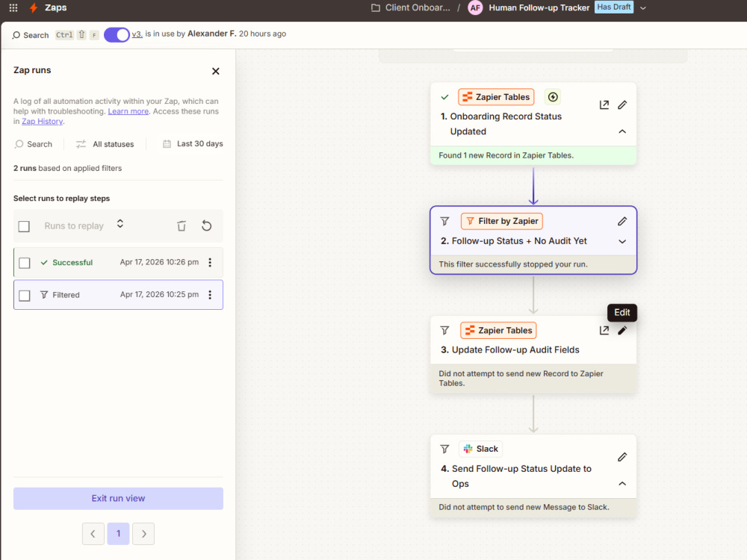
Task: Click the trash delete runs icon
Action: [181, 225]
